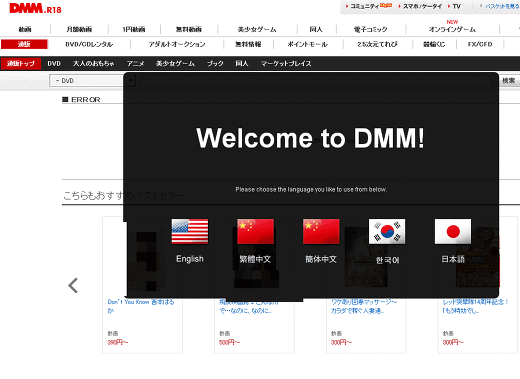Open the 無料情報 menu item
The height and width of the screenshot is (379, 520).
coord(248,44)
